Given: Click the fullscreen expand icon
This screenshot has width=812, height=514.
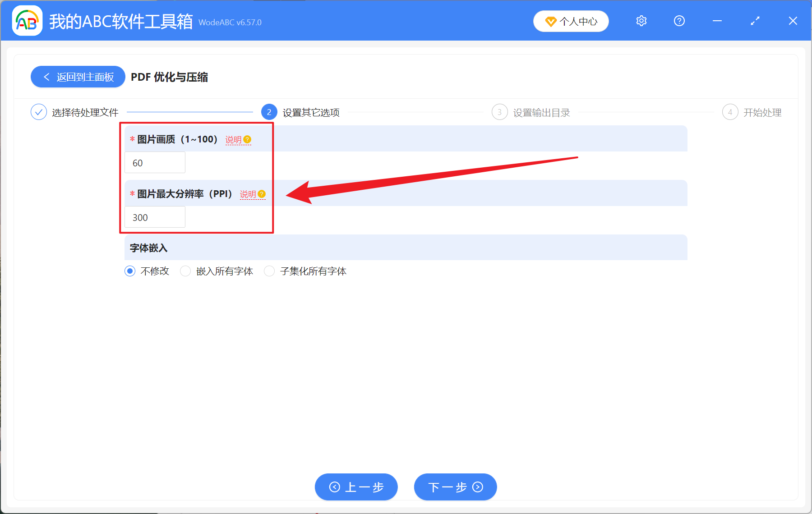Looking at the screenshot, I should pyautogui.click(x=755, y=21).
